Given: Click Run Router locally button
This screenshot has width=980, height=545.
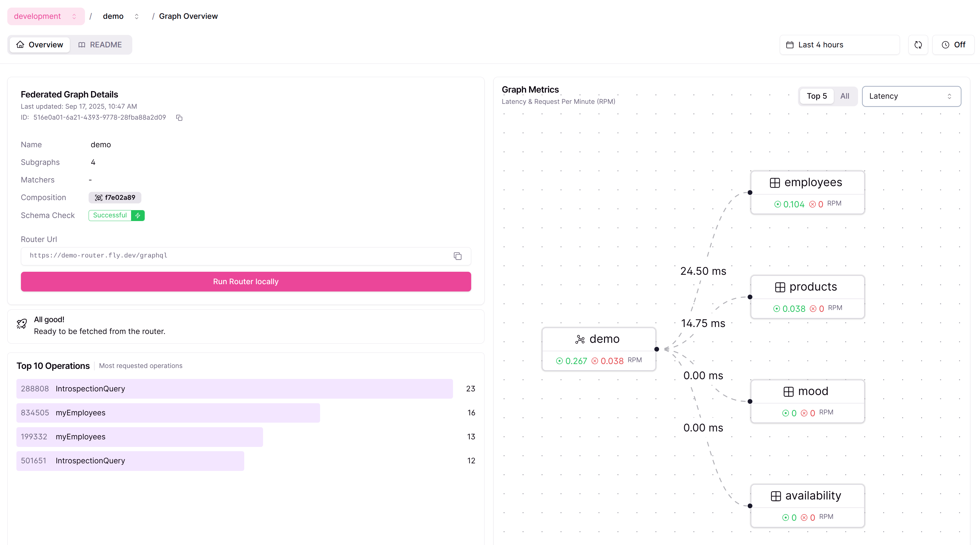Looking at the screenshot, I should tap(246, 282).
